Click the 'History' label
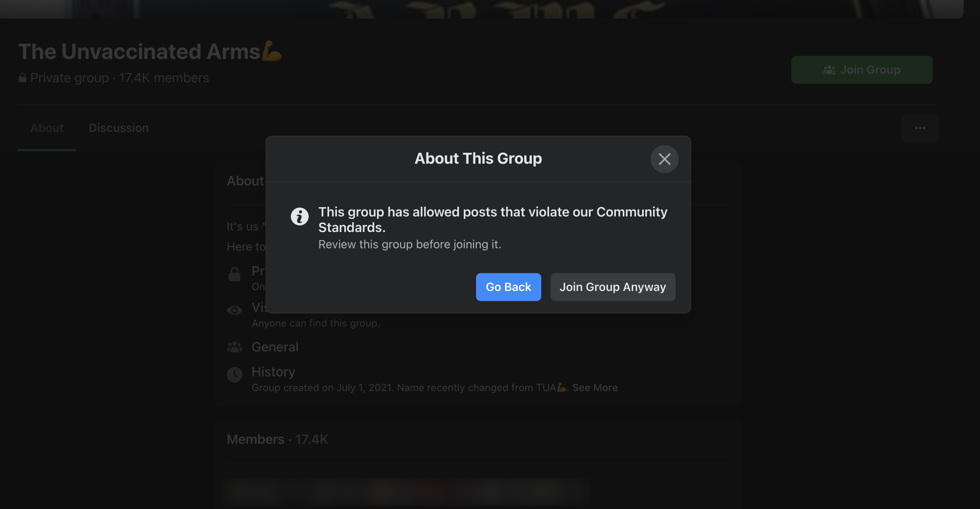This screenshot has height=509, width=980. [x=273, y=372]
